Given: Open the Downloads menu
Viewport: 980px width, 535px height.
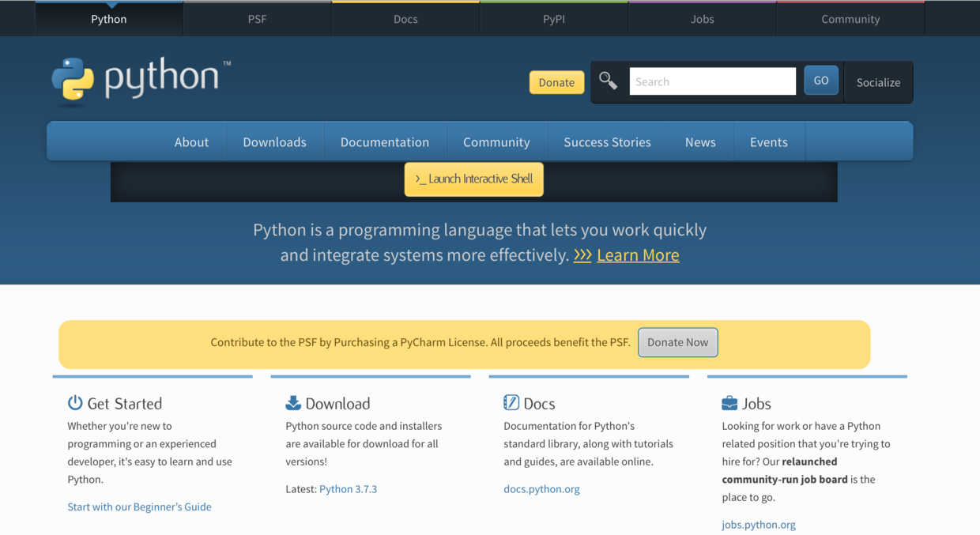Looking at the screenshot, I should coord(274,141).
